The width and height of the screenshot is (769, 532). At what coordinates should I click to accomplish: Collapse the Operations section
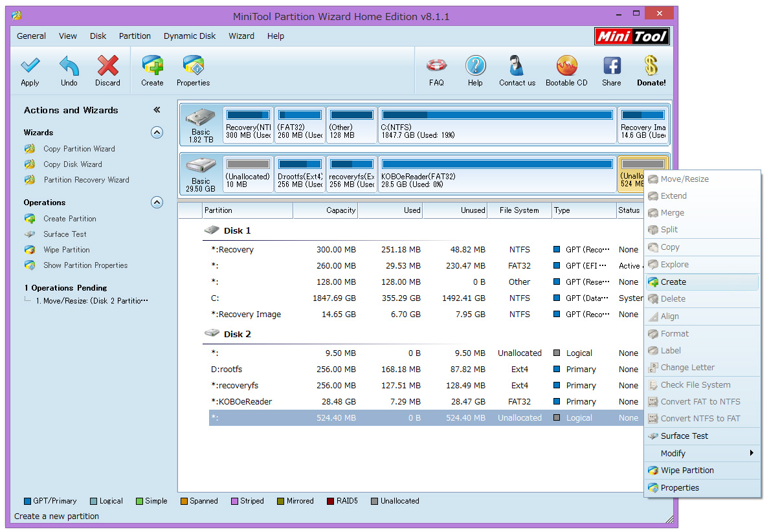coord(157,203)
